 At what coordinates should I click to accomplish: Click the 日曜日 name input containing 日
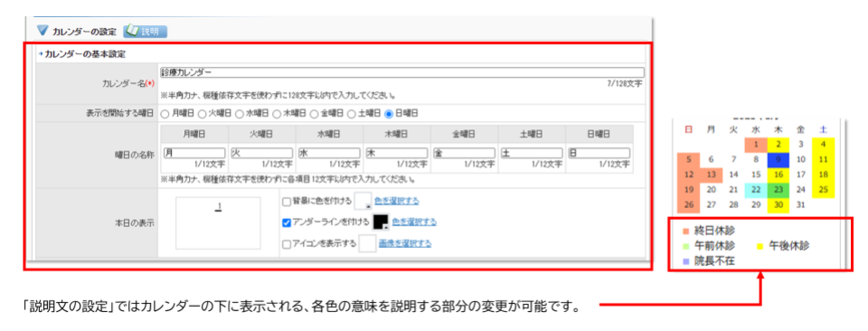(x=599, y=153)
